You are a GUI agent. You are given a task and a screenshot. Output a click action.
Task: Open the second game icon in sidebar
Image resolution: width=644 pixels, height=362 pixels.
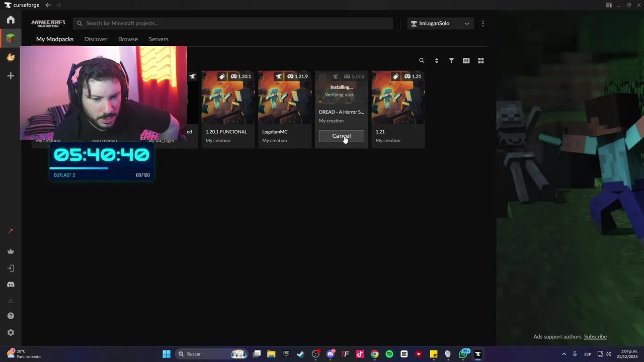click(x=11, y=57)
